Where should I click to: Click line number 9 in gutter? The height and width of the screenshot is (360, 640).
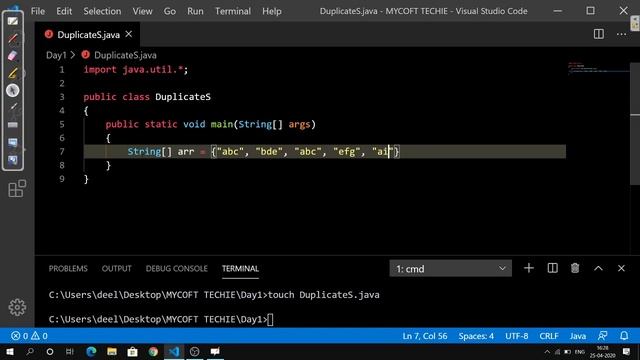point(62,179)
